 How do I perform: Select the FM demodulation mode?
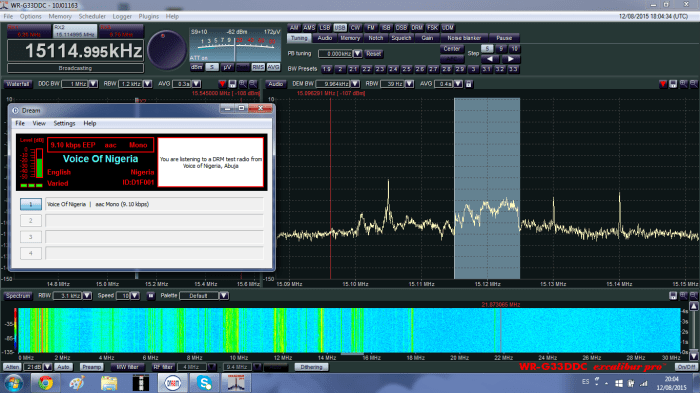pos(371,28)
